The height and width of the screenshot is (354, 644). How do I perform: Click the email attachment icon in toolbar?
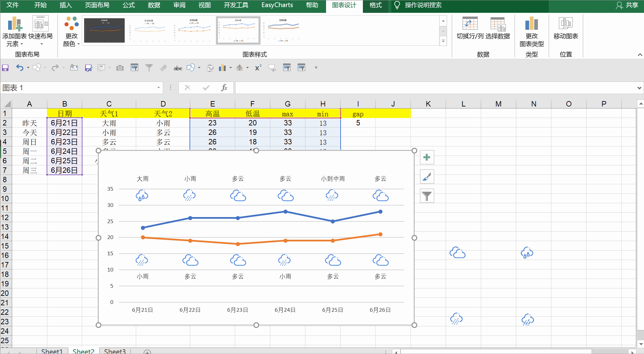tap(74, 68)
